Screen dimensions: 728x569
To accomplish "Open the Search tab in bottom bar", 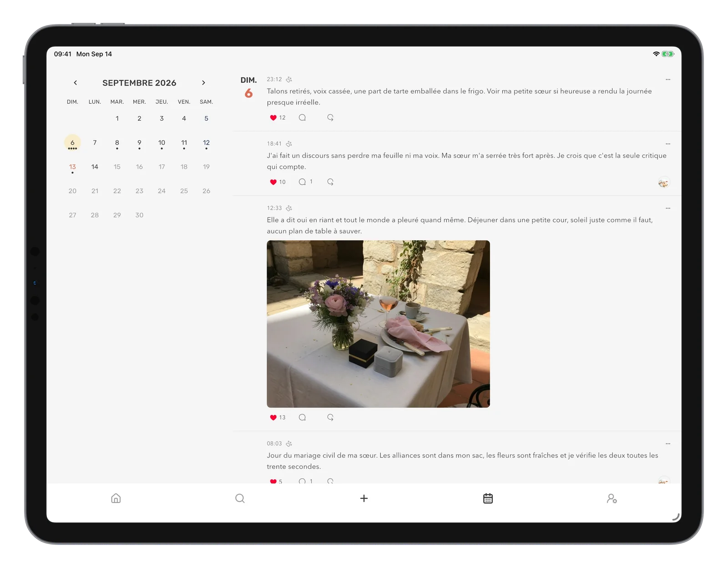I will [x=240, y=499].
